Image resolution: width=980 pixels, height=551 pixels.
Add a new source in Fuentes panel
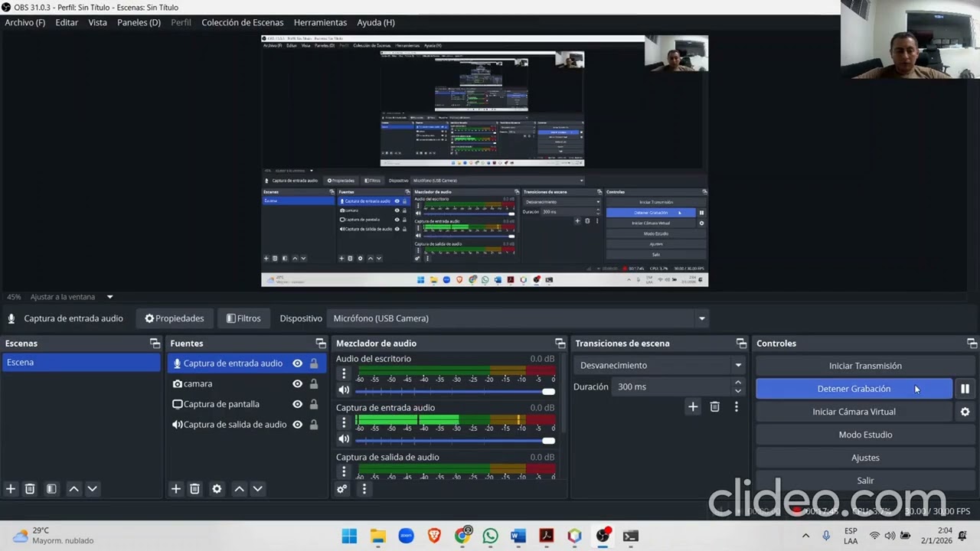pos(176,489)
